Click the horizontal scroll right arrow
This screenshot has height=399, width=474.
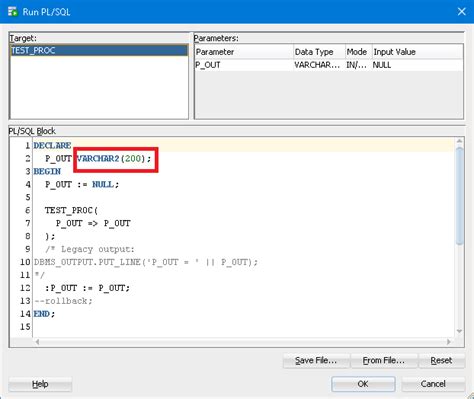pos(449,342)
